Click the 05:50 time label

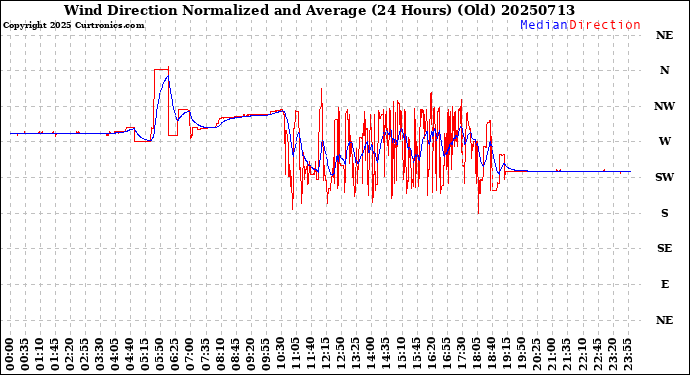coord(160,354)
